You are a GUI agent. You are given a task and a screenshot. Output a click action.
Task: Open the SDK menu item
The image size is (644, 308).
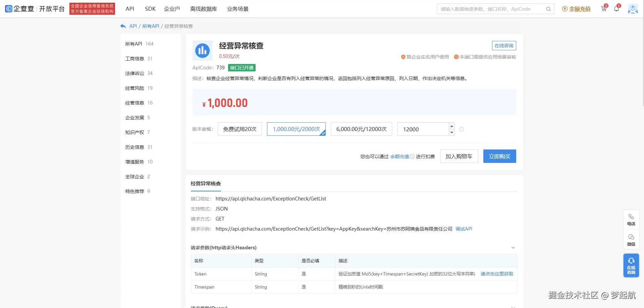[150, 9]
